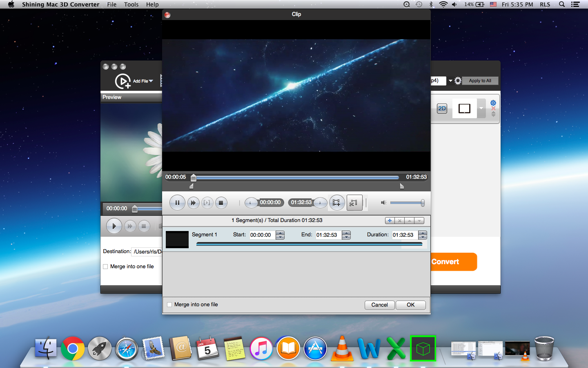588x368 pixels.
Task: Open the File menu in menu bar
Action: click(111, 4)
